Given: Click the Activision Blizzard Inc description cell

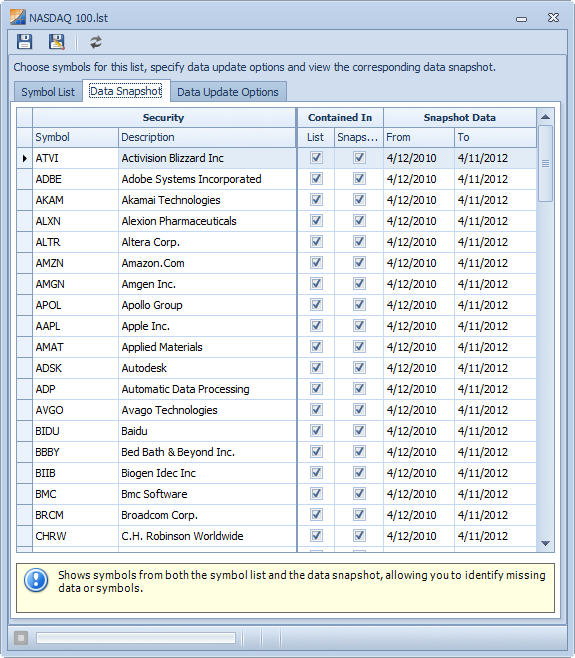Looking at the screenshot, I should (x=207, y=158).
